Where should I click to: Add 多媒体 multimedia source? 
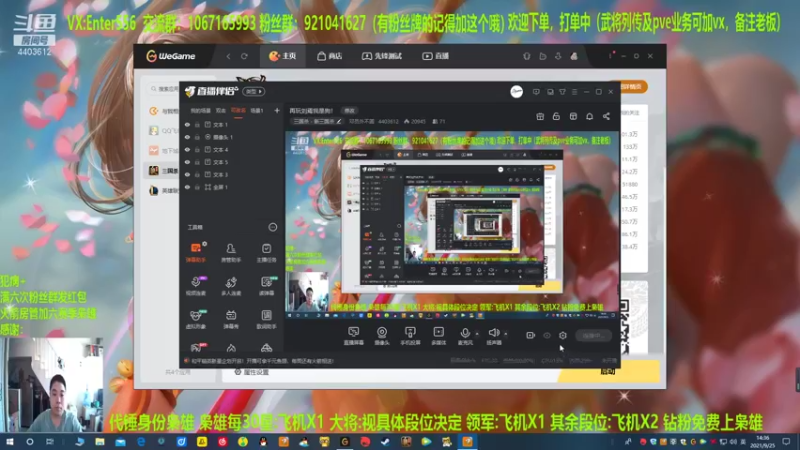tap(438, 336)
